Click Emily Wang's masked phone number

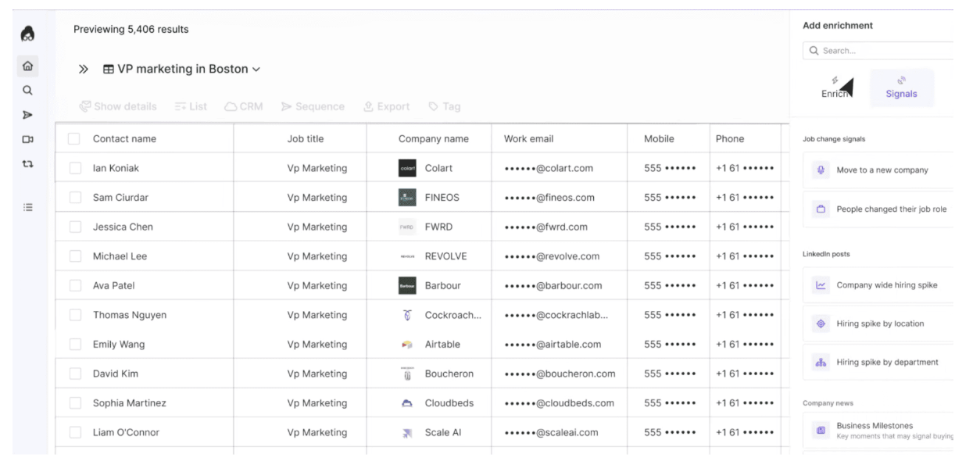coord(745,345)
